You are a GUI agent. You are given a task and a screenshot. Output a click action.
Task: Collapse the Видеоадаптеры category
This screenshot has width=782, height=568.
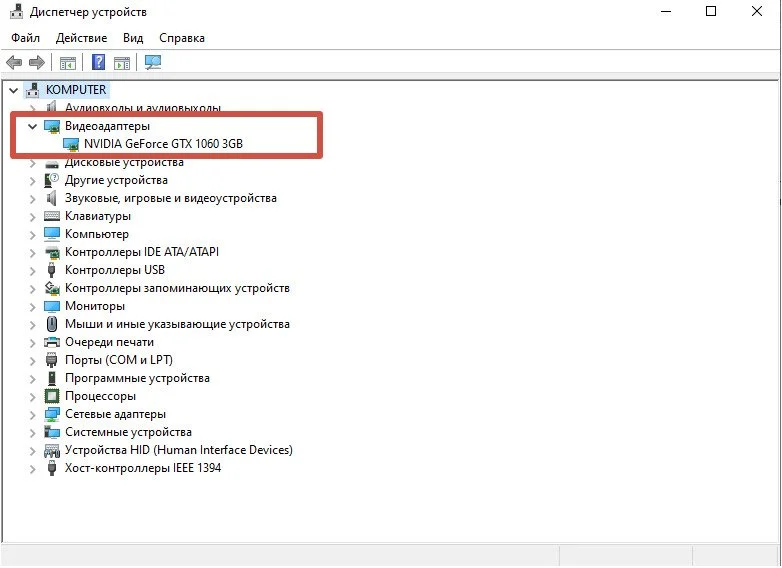coord(32,127)
